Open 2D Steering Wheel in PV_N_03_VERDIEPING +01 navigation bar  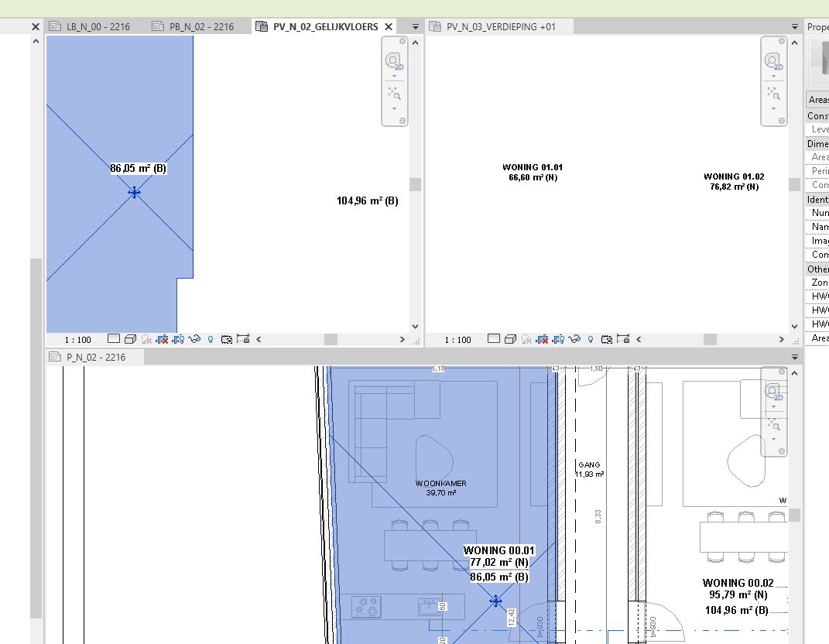[x=773, y=61]
